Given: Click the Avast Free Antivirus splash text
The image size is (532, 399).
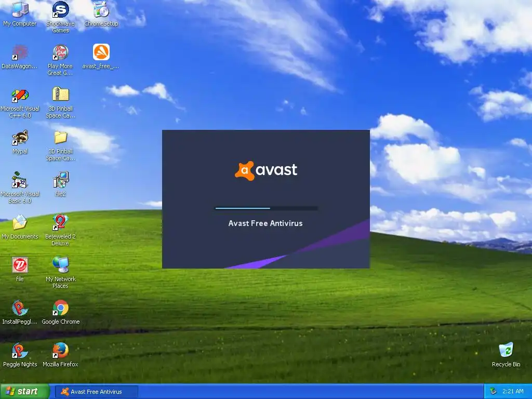Looking at the screenshot, I should [265, 223].
